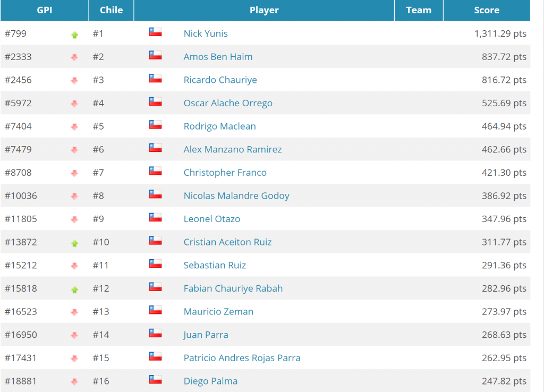The width and height of the screenshot is (544, 392).
Task: Open Sebastian Ruiz player profile
Action: (215, 266)
